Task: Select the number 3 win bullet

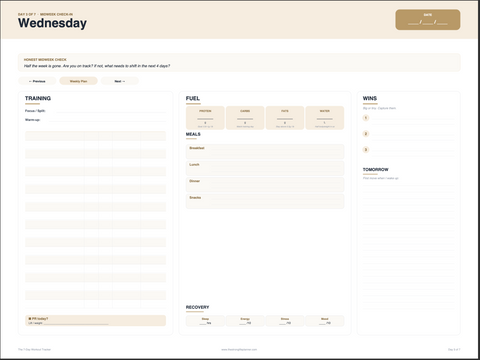Action: tap(366, 150)
